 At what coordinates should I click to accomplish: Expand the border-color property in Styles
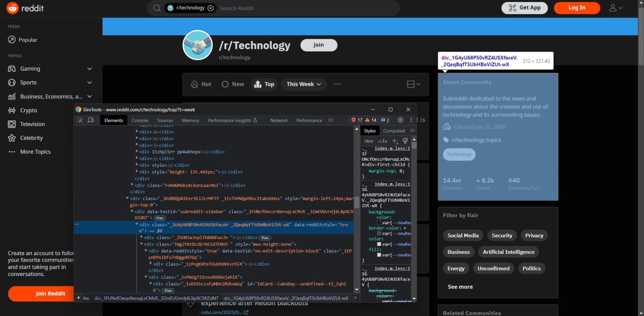405,228
